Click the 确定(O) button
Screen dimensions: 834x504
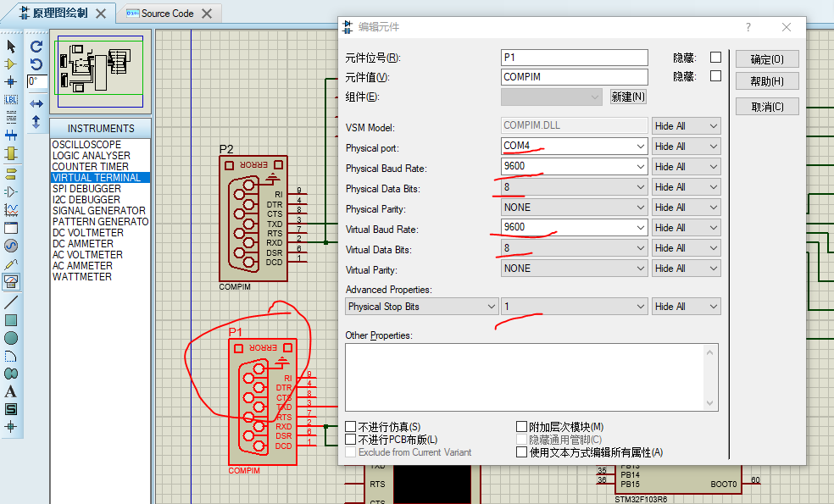(x=767, y=59)
